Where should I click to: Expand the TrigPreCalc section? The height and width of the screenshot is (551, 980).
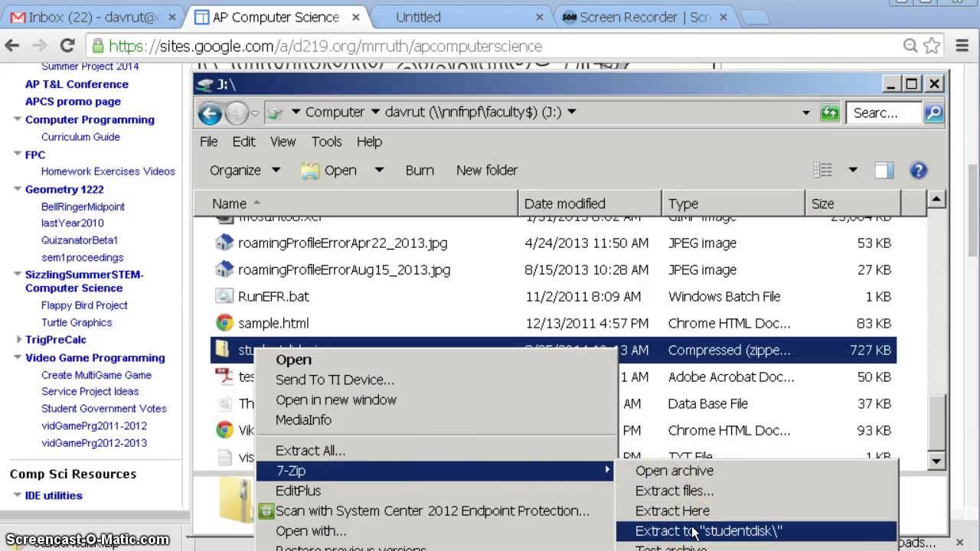pyautogui.click(x=18, y=339)
